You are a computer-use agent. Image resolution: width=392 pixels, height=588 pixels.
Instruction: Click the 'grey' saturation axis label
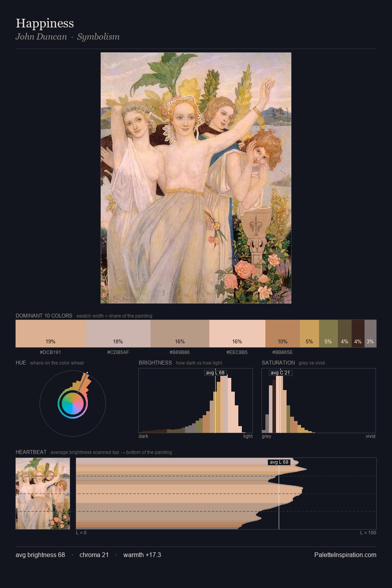267,436
